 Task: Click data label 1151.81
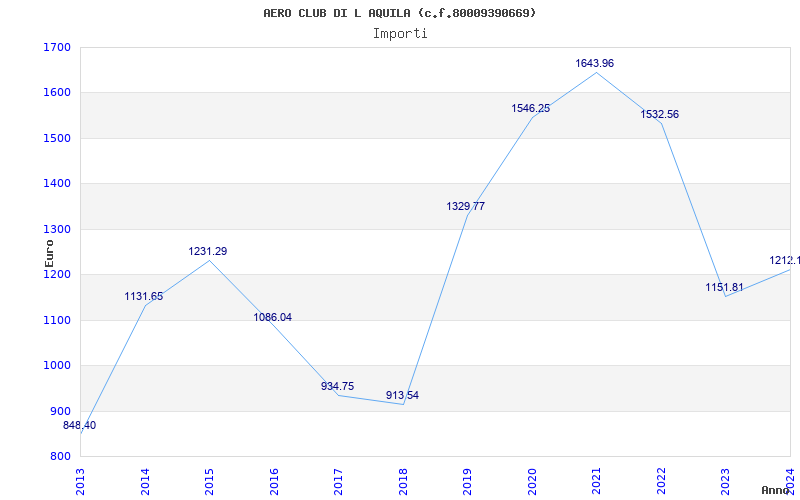(724, 288)
